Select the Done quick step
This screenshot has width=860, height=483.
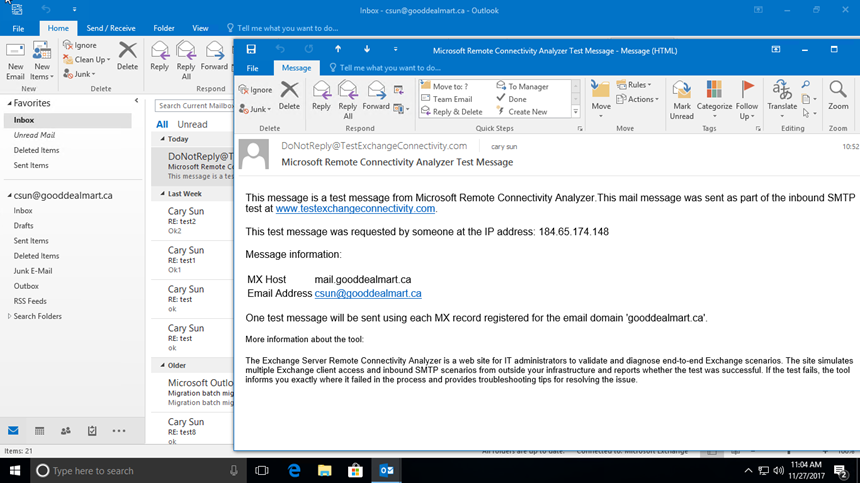[517, 99]
